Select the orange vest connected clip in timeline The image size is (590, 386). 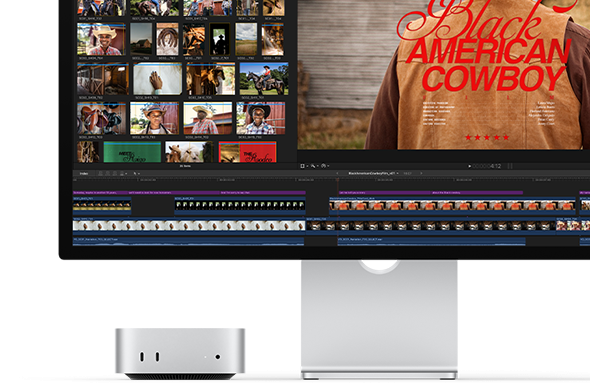pos(452,205)
